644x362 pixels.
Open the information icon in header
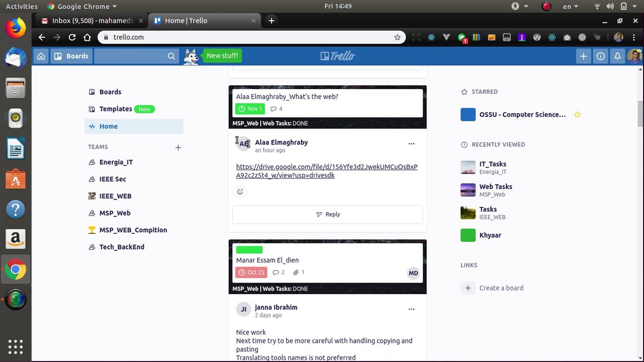(x=600, y=56)
